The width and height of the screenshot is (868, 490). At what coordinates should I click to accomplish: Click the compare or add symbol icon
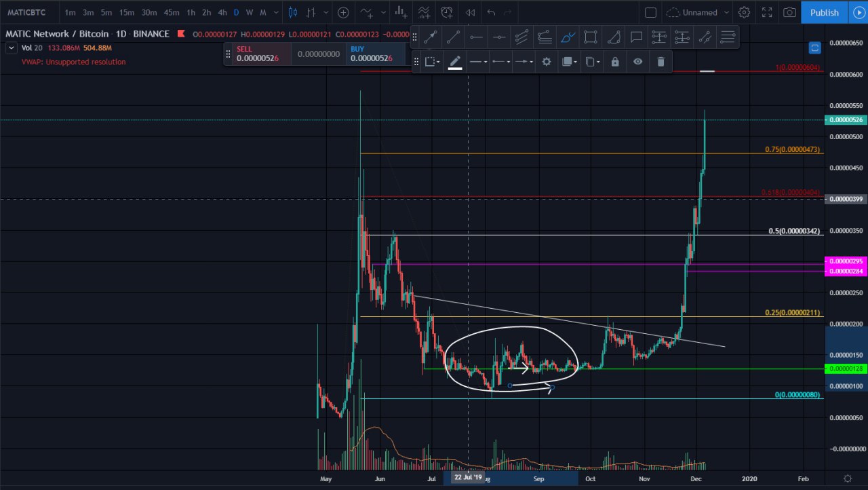(x=344, y=12)
